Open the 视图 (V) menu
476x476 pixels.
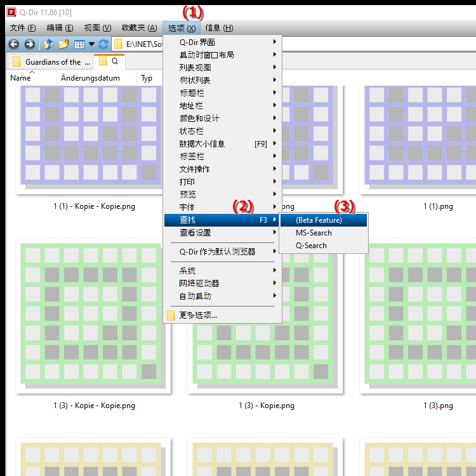(x=98, y=28)
